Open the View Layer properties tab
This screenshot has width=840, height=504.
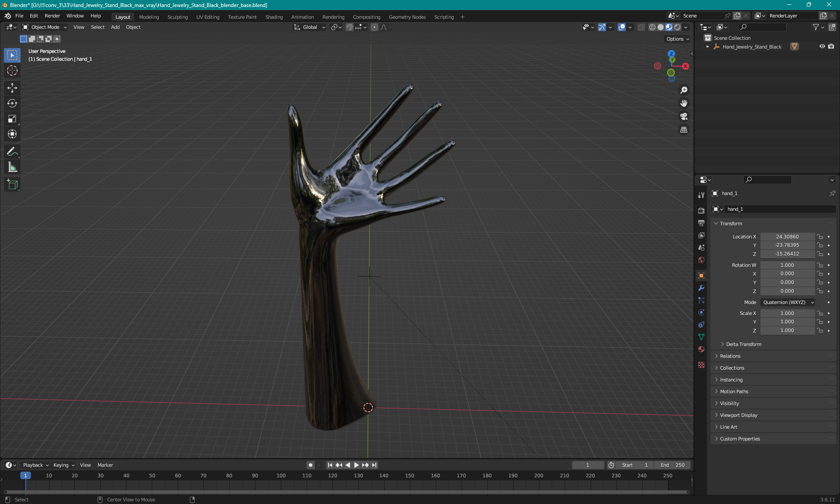[x=701, y=235]
